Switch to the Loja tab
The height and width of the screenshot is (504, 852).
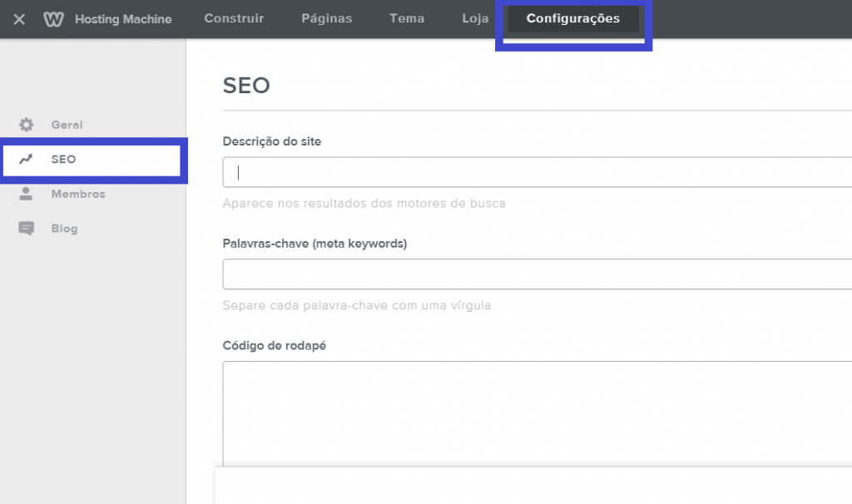point(473,17)
